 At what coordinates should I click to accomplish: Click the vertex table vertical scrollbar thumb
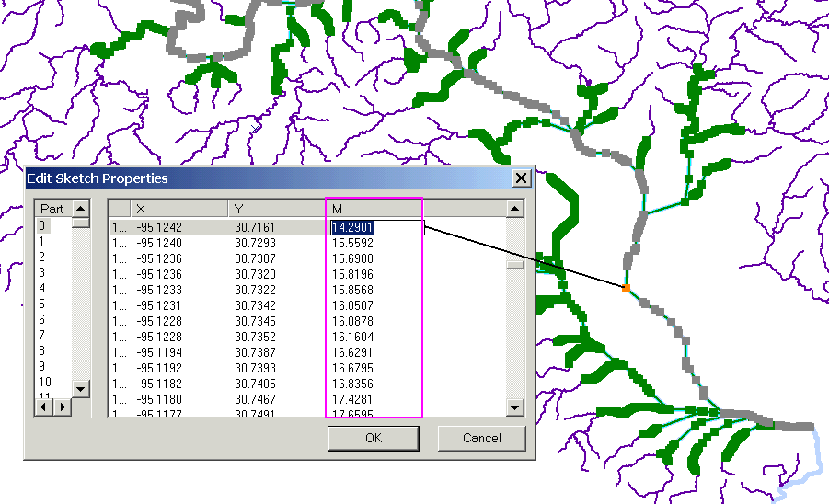[515, 265]
